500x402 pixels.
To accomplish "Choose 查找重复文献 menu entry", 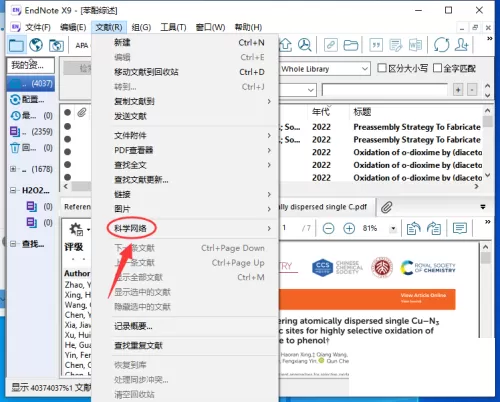I will (x=185, y=346).
